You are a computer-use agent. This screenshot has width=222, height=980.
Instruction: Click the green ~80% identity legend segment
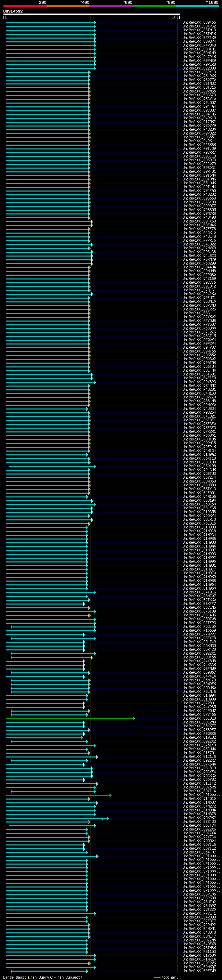[154, 6]
